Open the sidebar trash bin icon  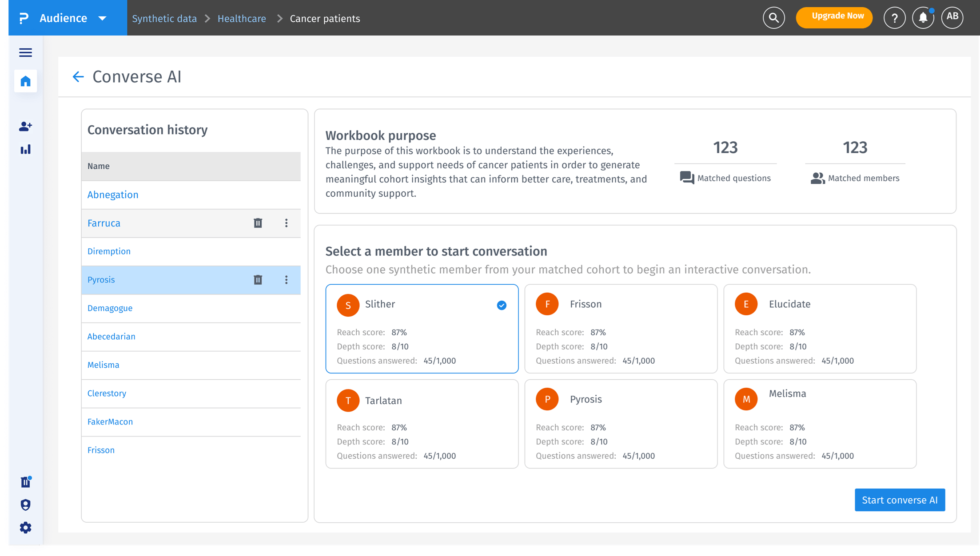(x=25, y=482)
